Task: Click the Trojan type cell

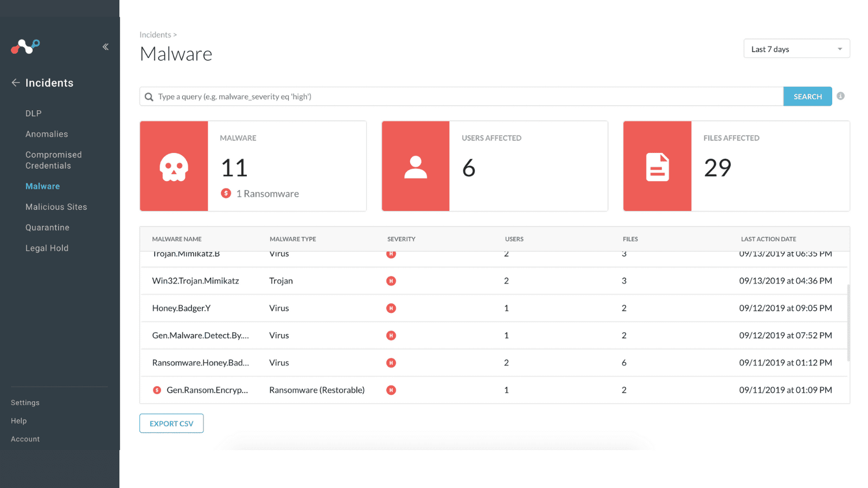Action: [281, 281]
